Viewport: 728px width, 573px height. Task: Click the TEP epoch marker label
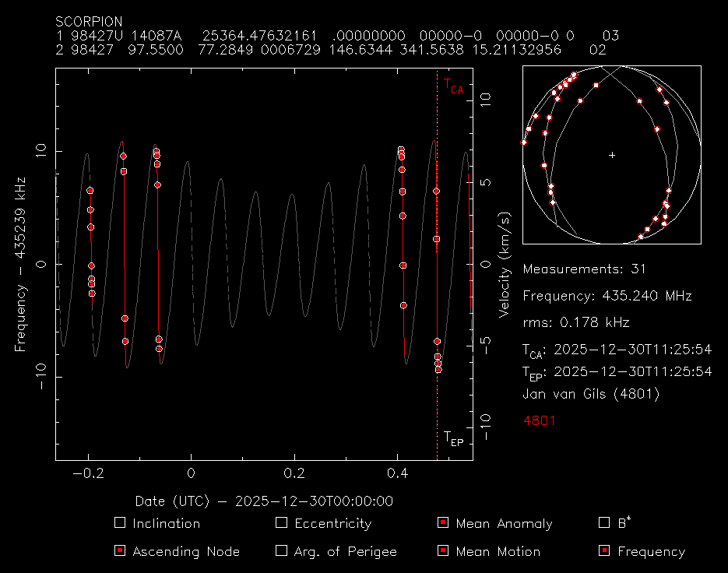pyautogui.click(x=453, y=438)
